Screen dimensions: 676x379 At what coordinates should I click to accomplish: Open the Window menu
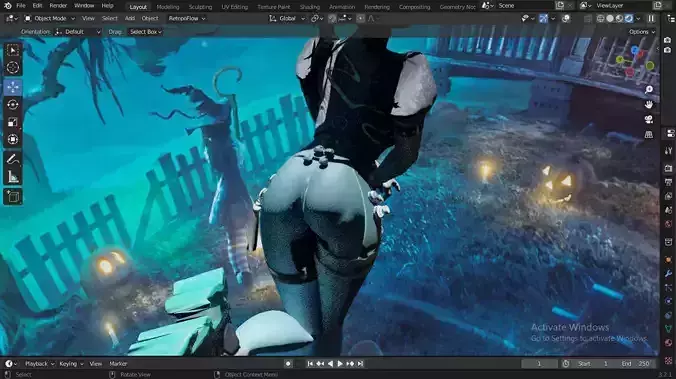point(84,6)
